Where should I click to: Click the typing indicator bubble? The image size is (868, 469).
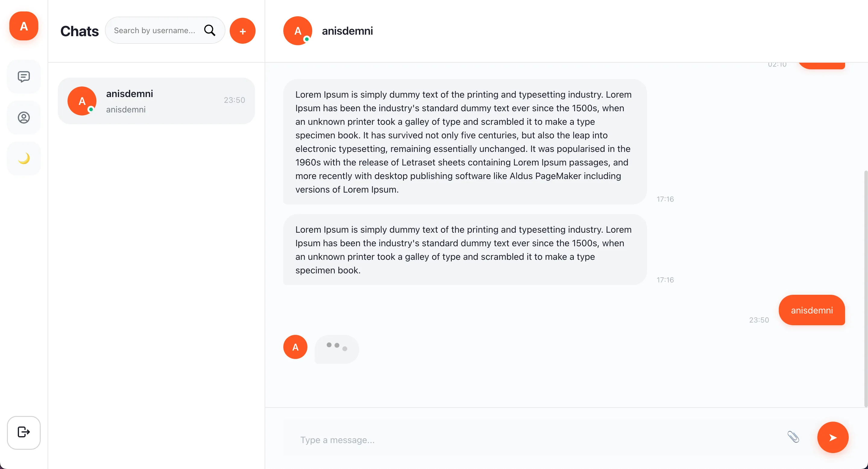[337, 349]
